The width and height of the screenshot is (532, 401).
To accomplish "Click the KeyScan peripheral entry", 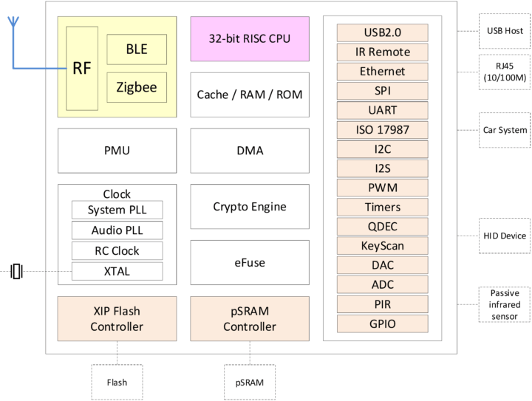I will [x=383, y=246].
